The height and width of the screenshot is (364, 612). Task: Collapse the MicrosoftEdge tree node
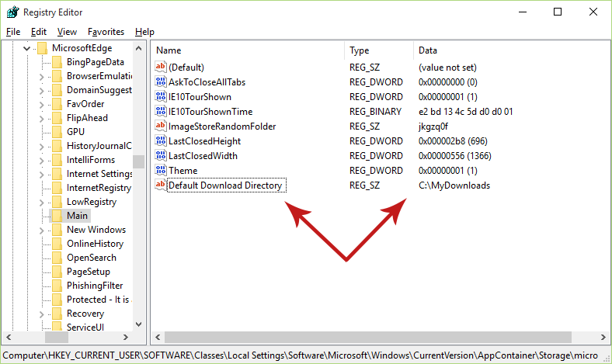(26, 48)
